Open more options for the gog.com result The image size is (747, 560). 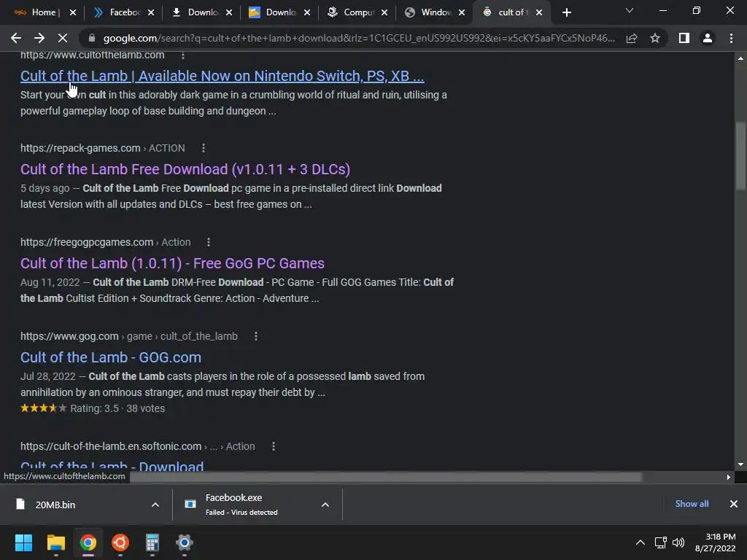[x=256, y=336]
